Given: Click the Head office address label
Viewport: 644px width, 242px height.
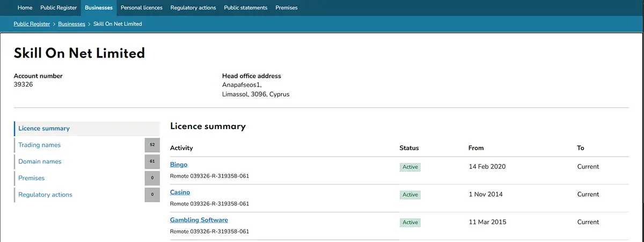Looking at the screenshot, I should point(252,76).
